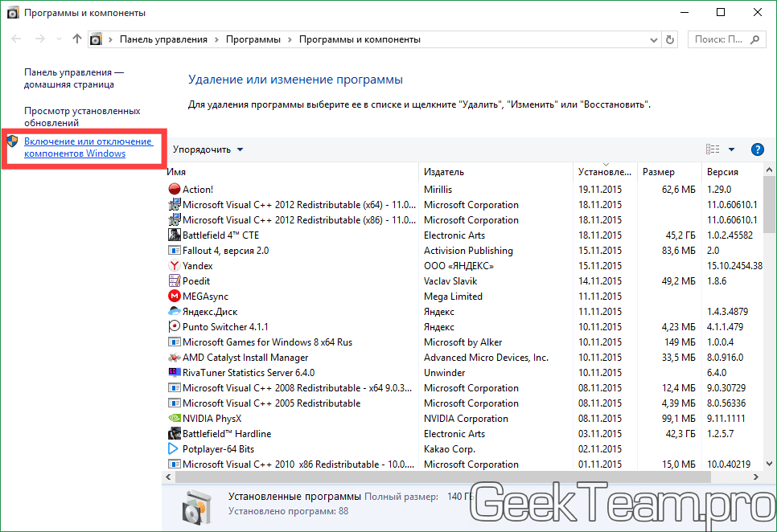The width and height of the screenshot is (777, 532).
Task: Select Battlefield 4 CTE list entry
Action: click(220, 235)
